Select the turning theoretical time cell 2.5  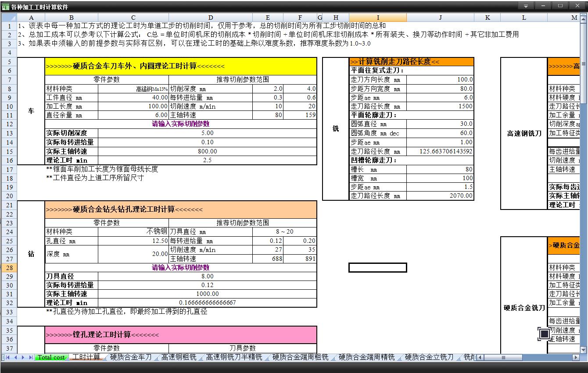click(x=208, y=160)
